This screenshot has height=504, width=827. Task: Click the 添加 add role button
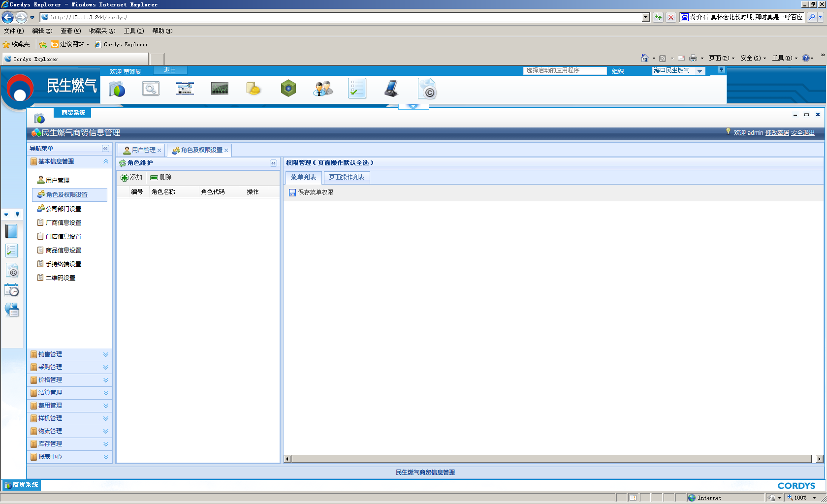click(131, 177)
